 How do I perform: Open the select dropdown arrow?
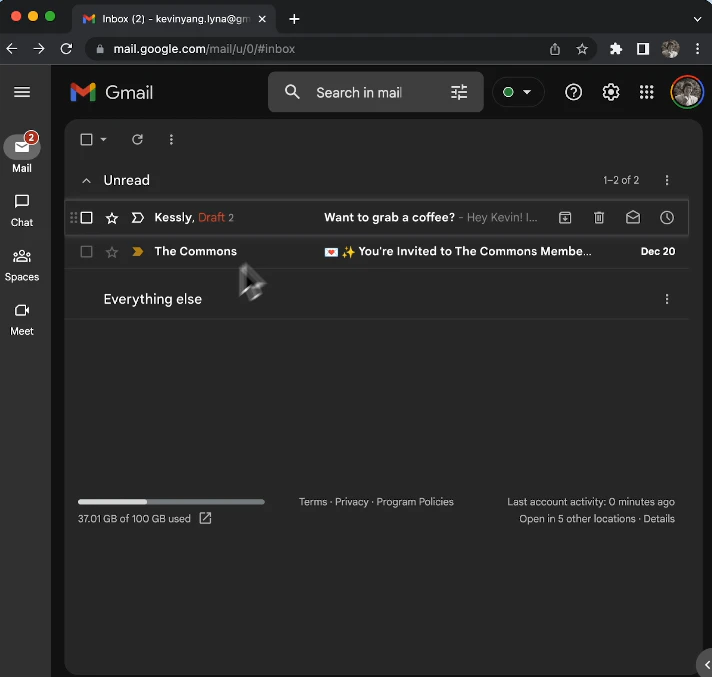click(104, 139)
